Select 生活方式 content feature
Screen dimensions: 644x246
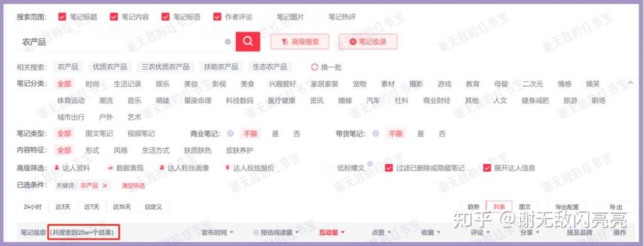156,150
